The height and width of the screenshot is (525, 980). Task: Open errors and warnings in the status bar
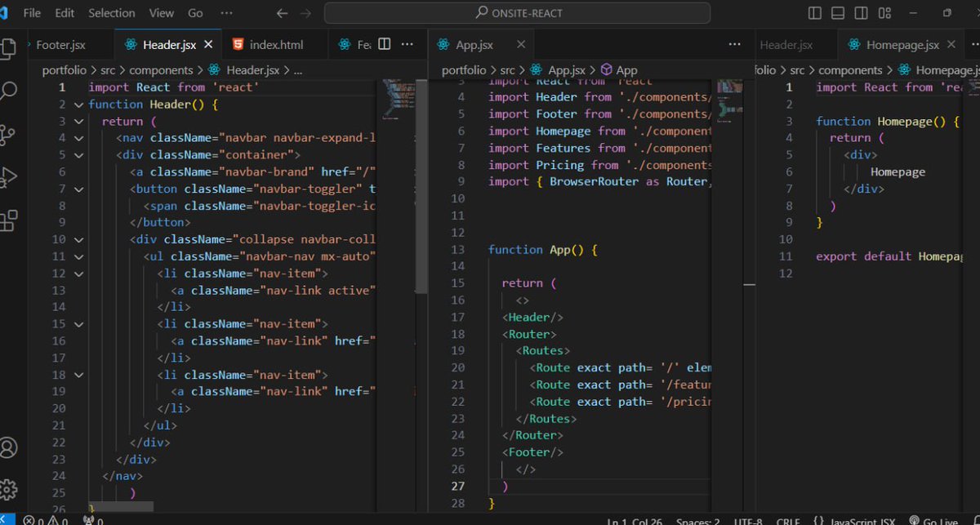(x=47, y=520)
